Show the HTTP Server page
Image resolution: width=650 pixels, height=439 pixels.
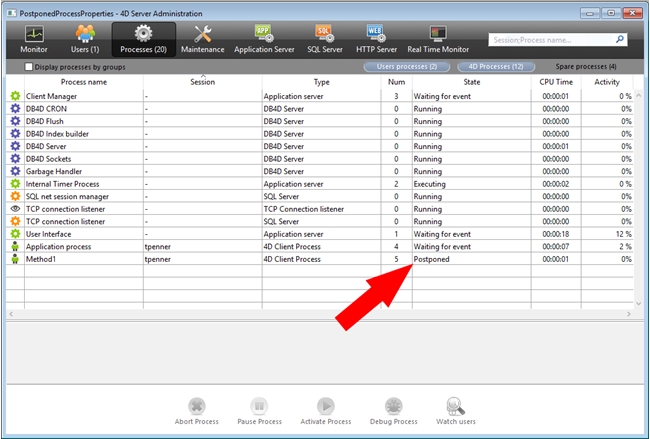tap(376, 40)
